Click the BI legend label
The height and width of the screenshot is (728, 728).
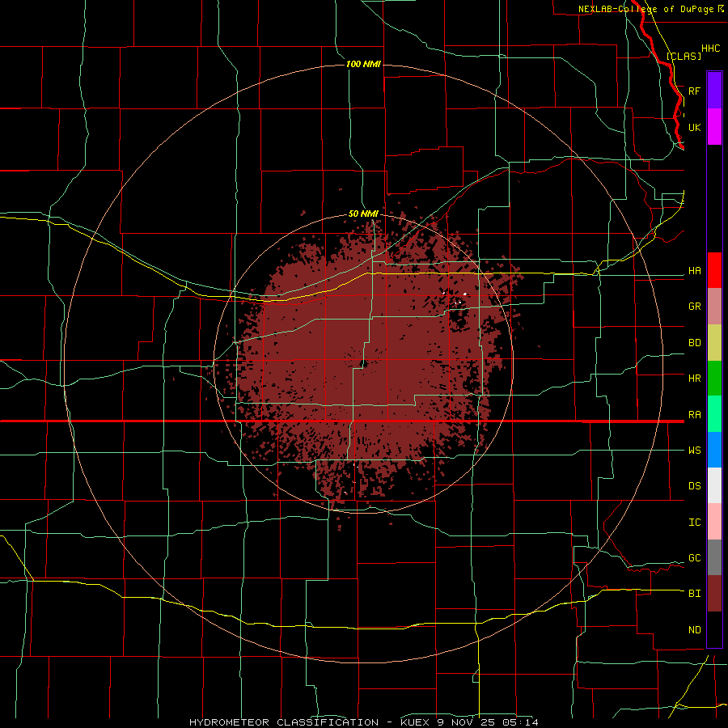(x=695, y=594)
